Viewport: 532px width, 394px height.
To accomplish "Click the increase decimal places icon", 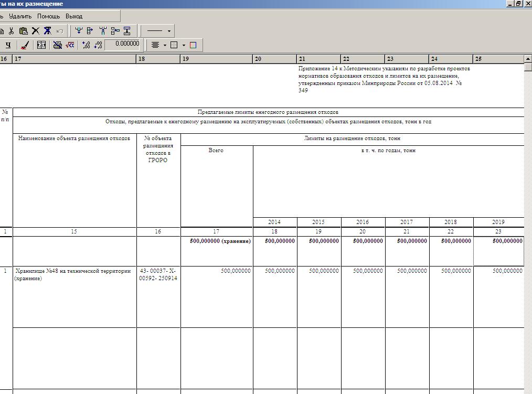I will coord(86,45).
